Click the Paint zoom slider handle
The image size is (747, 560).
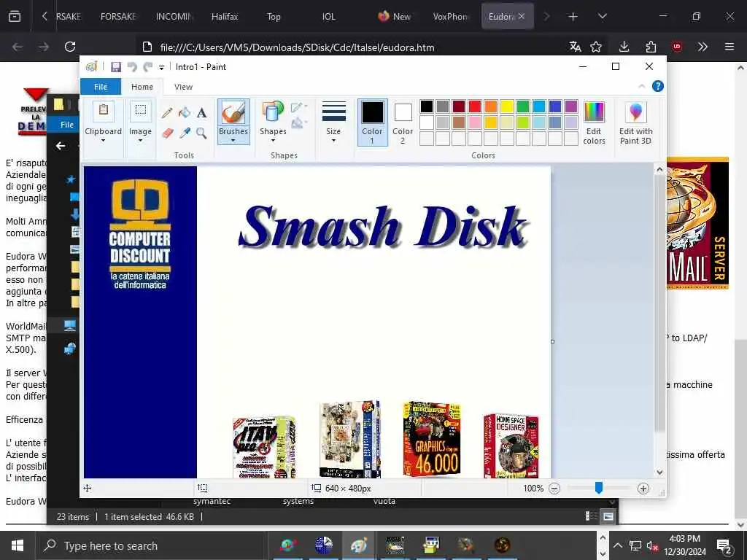pyautogui.click(x=599, y=488)
